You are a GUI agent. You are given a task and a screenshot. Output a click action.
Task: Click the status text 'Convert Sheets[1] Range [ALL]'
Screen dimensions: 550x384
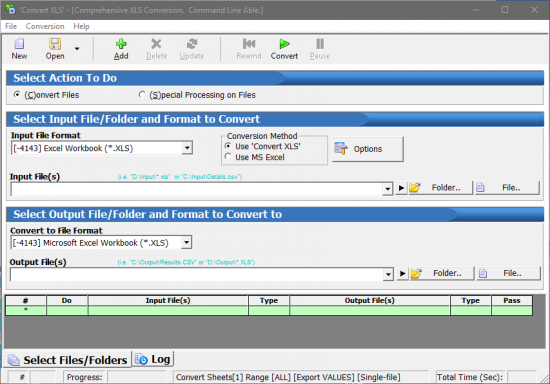(233, 377)
